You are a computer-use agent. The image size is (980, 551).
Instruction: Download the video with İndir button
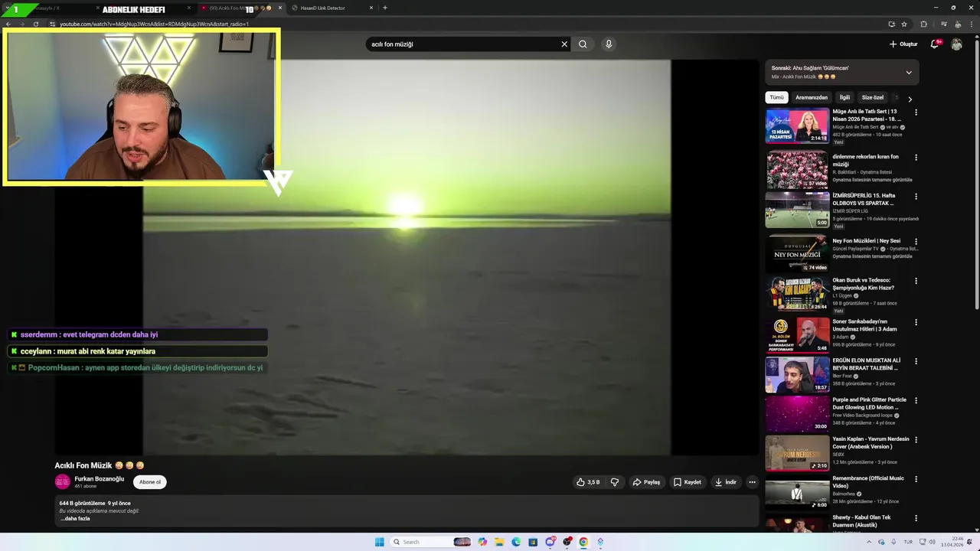coord(725,482)
